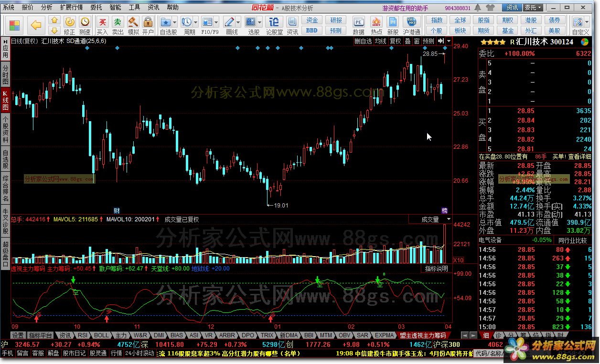Select the TRIX indicator tab

pyautogui.click(x=268, y=335)
